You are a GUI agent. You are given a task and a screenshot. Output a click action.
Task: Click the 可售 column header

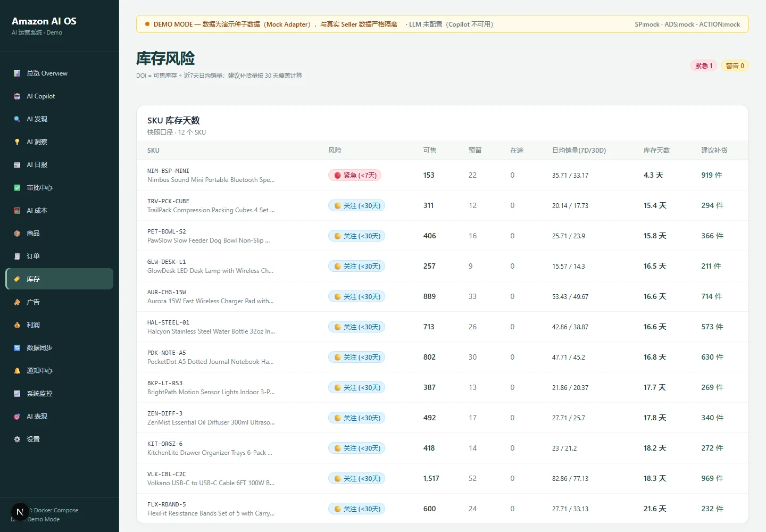pos(430,151)
